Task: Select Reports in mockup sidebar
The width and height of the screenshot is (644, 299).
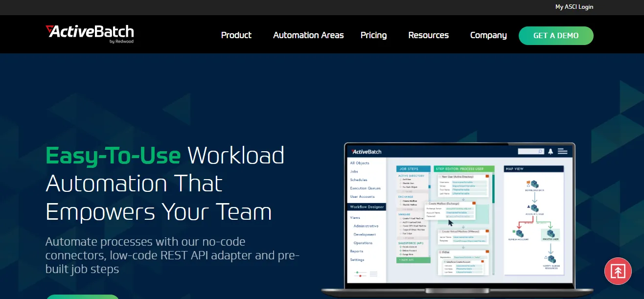Action: coord(357,251)
